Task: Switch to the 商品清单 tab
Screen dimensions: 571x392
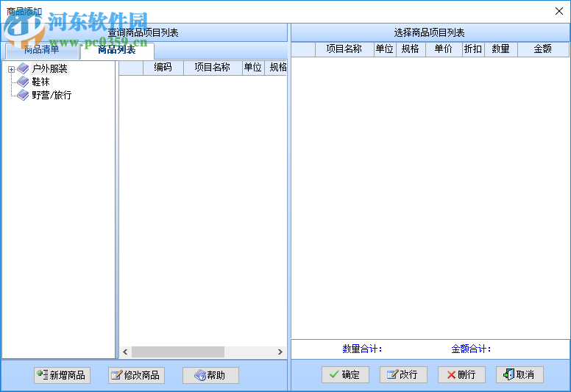Action: [x=42, y=50]
